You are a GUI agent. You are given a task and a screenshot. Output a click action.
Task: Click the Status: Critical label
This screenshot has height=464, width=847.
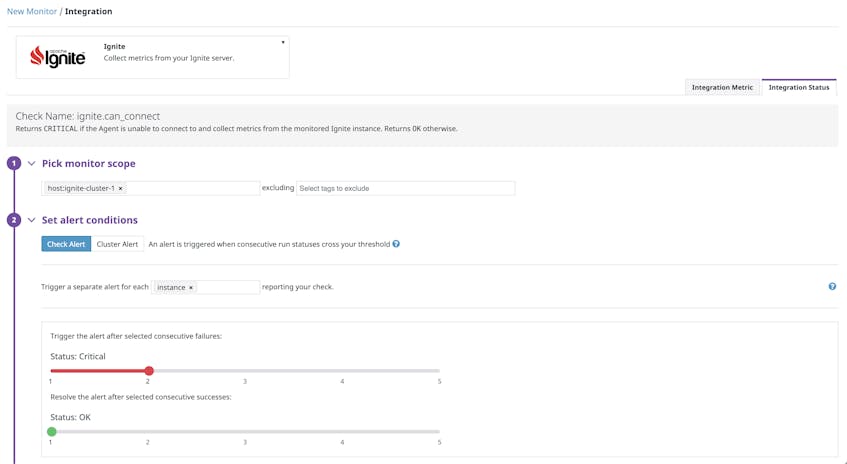(78, 357)
